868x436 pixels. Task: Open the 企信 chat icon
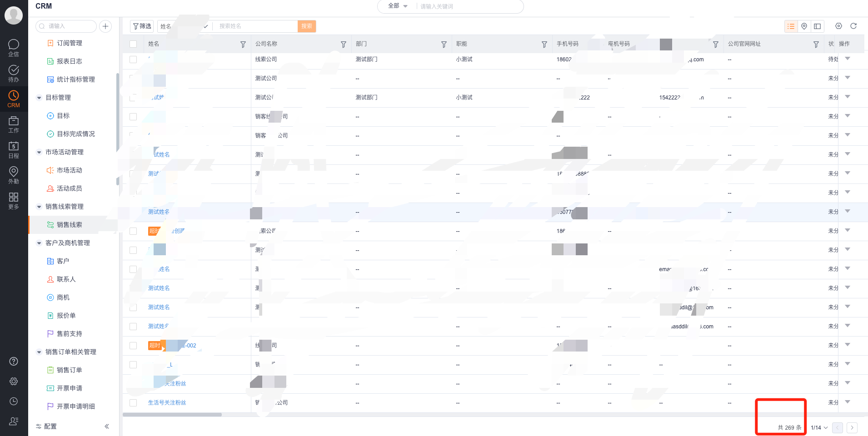pos(14,47)
